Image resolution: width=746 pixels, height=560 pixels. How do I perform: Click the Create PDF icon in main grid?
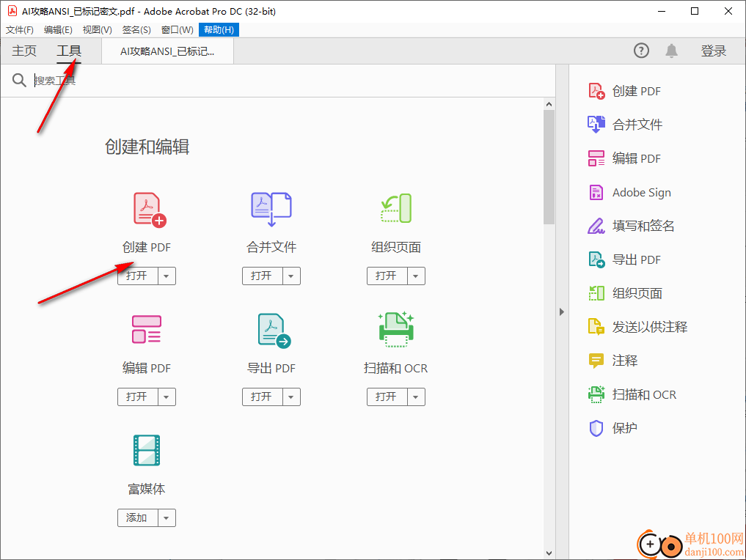pos(149,209)
